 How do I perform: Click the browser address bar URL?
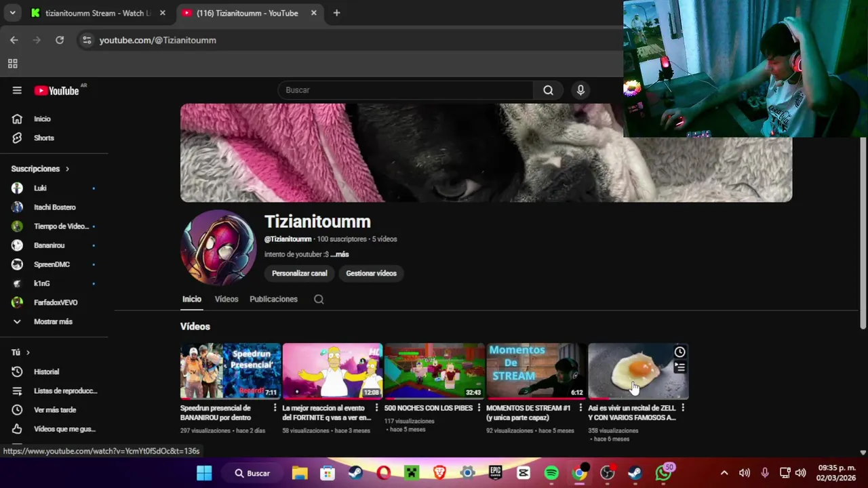coord(157,40)
